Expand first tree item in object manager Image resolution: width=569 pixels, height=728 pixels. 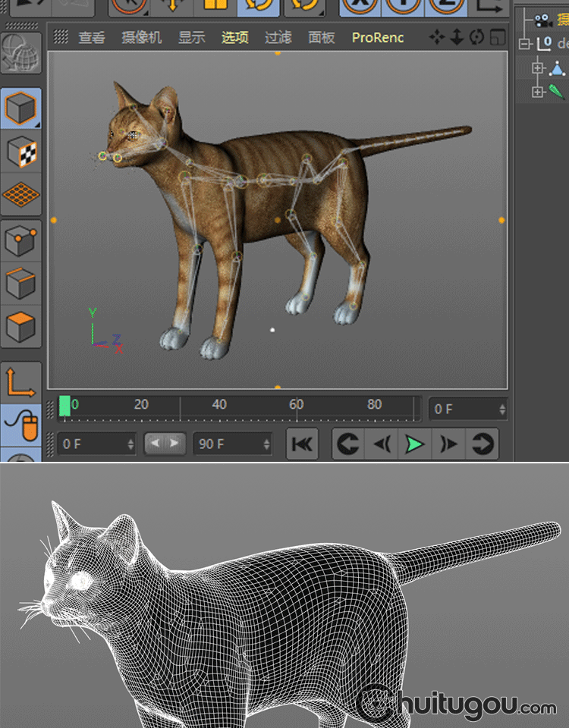pos(538,68)
